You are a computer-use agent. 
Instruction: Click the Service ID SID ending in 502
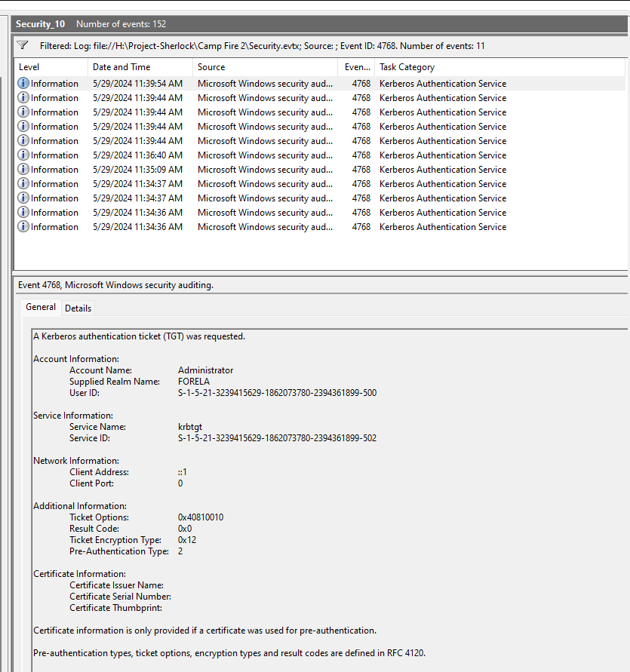tap(277, 438)
